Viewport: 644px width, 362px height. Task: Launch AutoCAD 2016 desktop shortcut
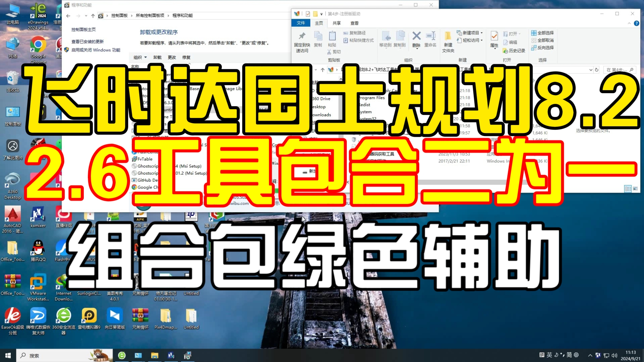[x=13, y=220]
